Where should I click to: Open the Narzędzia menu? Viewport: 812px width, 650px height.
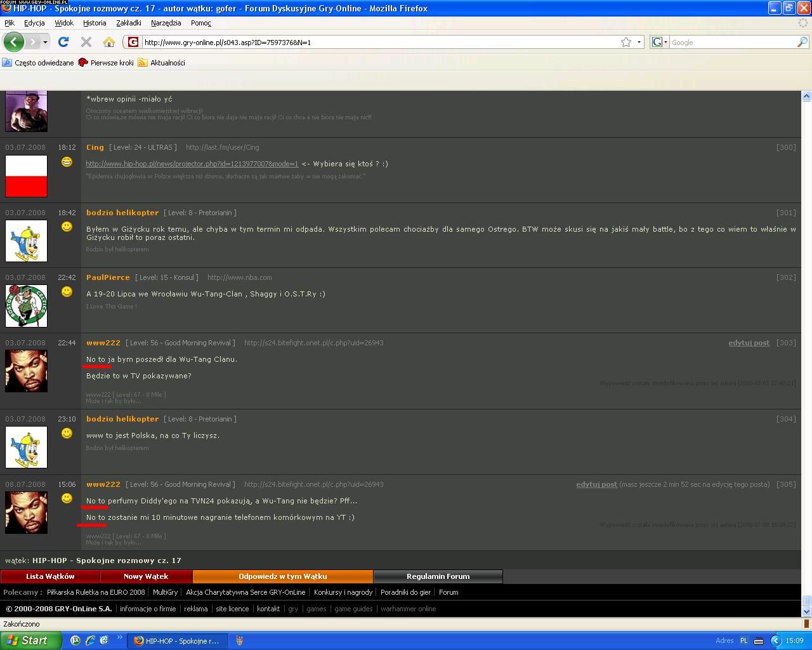166,23
